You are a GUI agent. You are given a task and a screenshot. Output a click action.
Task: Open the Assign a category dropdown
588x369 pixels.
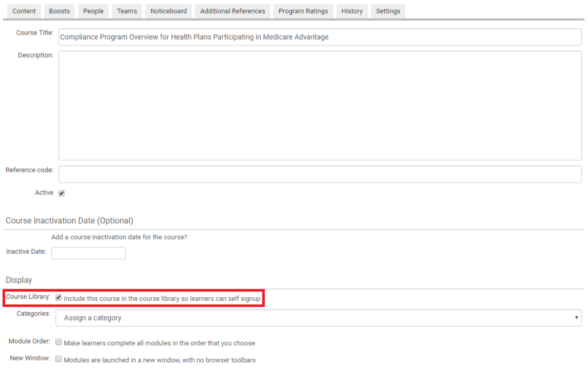pyautogui.click(x=319, y=317)
